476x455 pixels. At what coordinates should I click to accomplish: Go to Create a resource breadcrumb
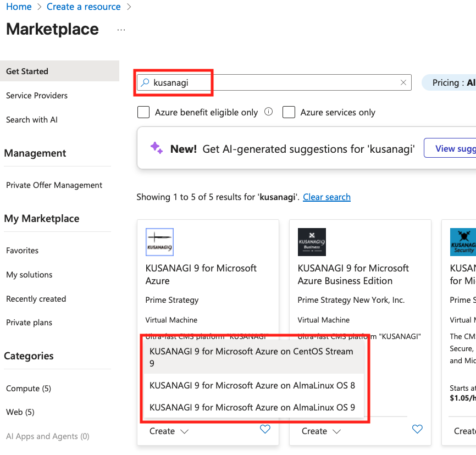(84, 7)
